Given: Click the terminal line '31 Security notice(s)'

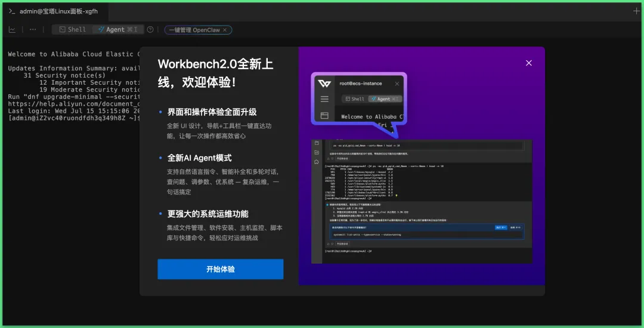Looking at the screenshot, I should 64,76.
